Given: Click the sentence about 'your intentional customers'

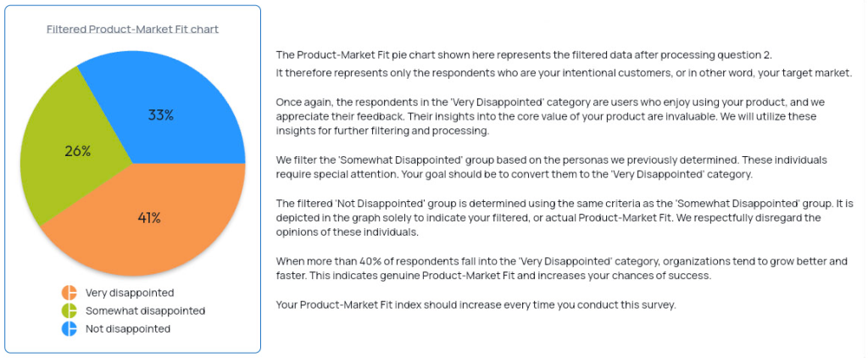Looking at the screenshot, I should [564, 73].
